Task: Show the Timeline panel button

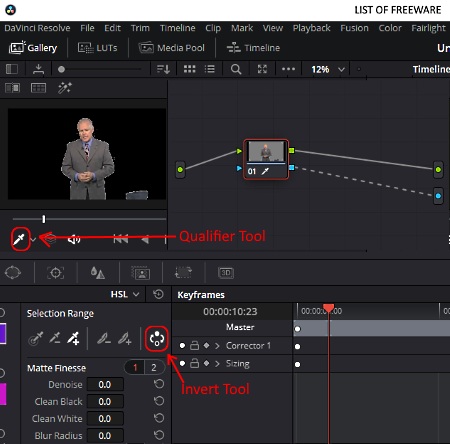Action: click(253, 48)
